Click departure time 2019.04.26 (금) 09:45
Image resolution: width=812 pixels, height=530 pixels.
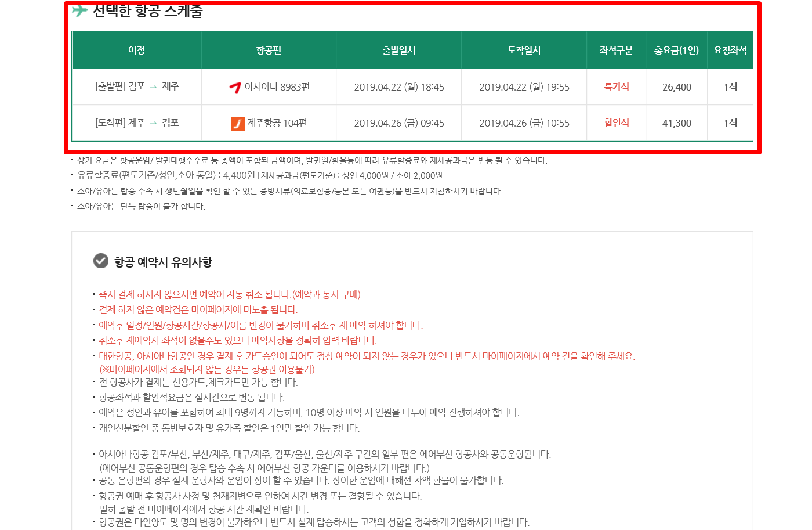point(399,123)
